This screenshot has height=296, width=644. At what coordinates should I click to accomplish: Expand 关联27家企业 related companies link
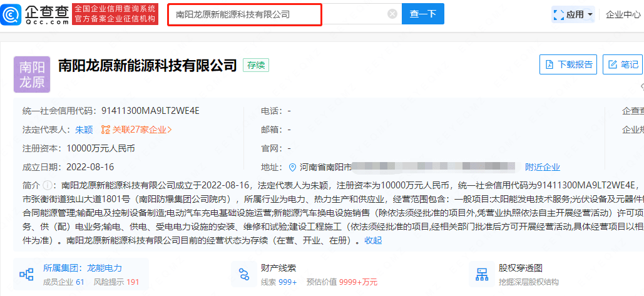pyautogui.click(x=142, y=130)
